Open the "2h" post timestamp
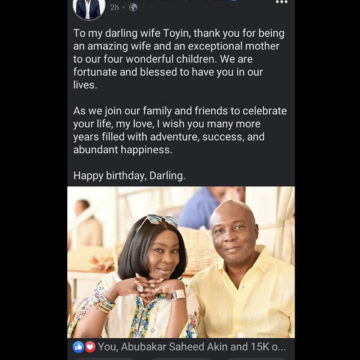This screenshot has height=360, width=360. (115, 7)
